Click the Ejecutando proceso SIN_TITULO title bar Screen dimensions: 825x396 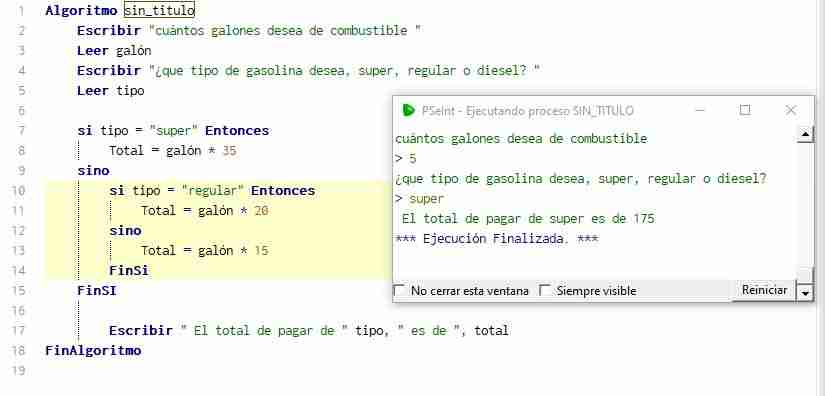(x=528, y=111)
